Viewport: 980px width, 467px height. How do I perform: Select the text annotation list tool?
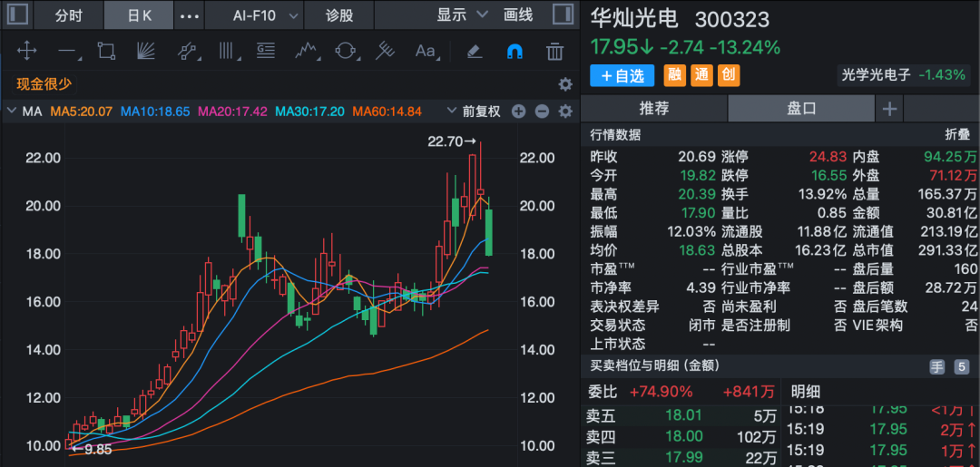[x=266, y=51]
